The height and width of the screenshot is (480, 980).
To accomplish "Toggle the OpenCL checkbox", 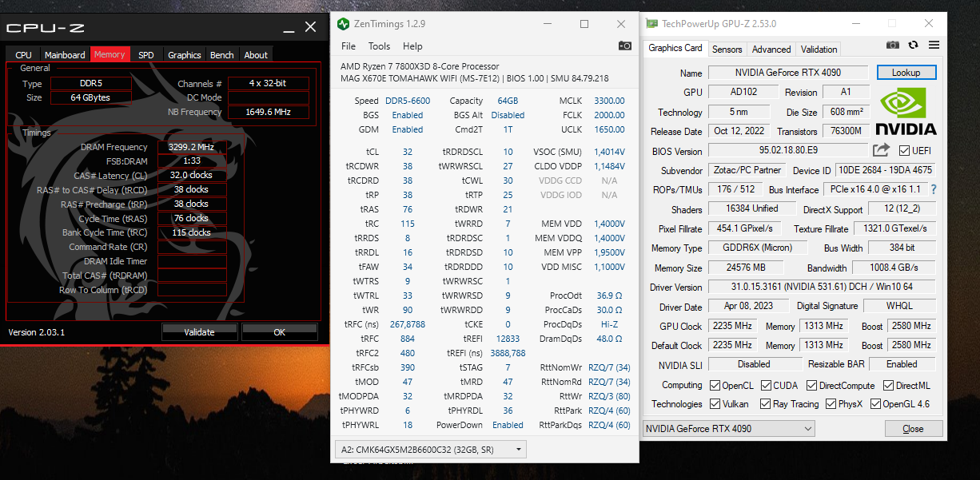I will tap(715, 385).
